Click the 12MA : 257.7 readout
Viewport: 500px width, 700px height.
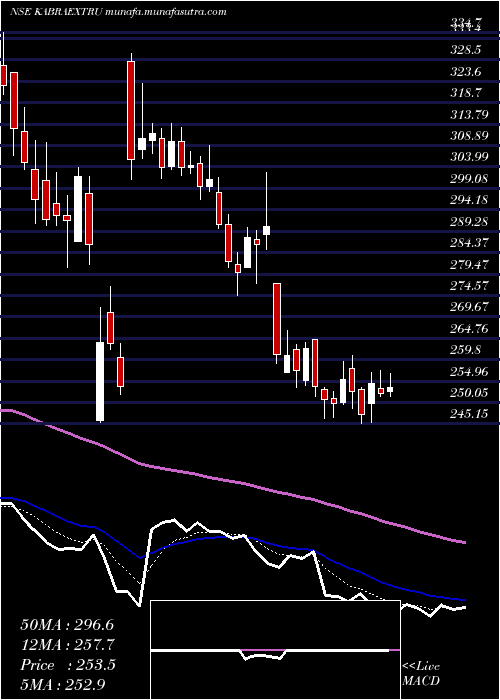[68, 645]
